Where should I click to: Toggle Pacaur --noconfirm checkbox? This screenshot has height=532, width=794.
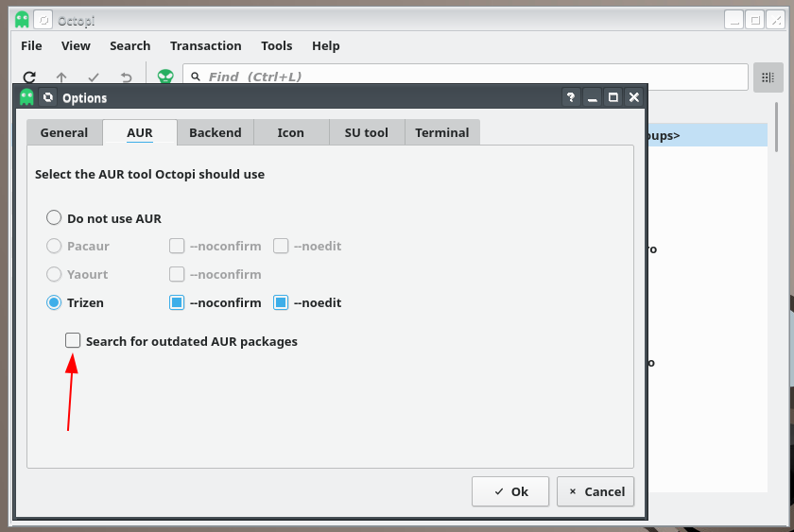coord(177,246)
